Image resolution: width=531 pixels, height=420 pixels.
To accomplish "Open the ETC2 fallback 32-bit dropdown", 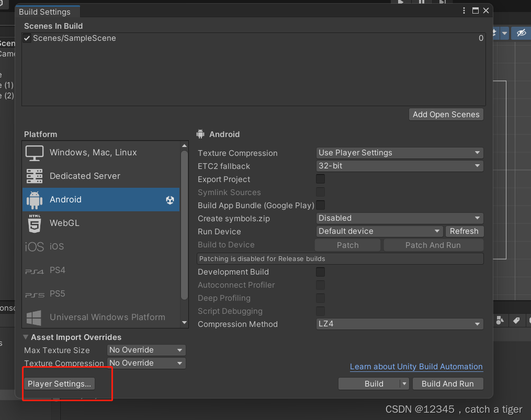I will (x=400, y=166).
